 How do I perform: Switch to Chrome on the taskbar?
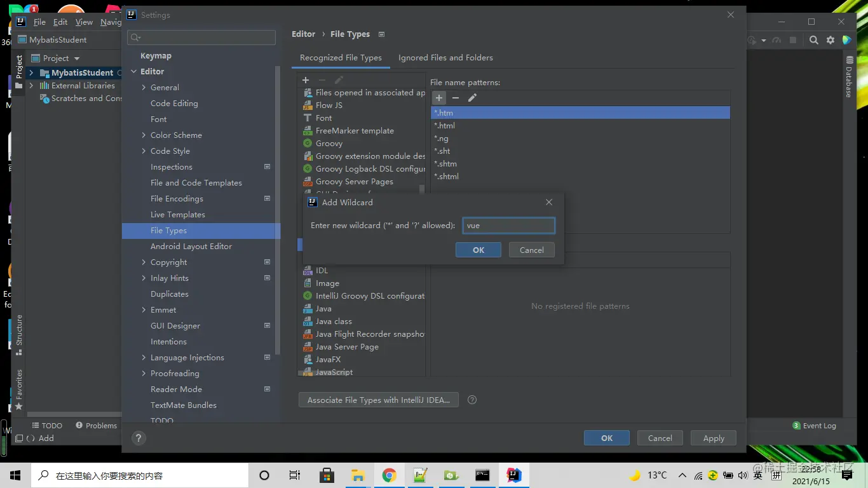pos(389,475)
